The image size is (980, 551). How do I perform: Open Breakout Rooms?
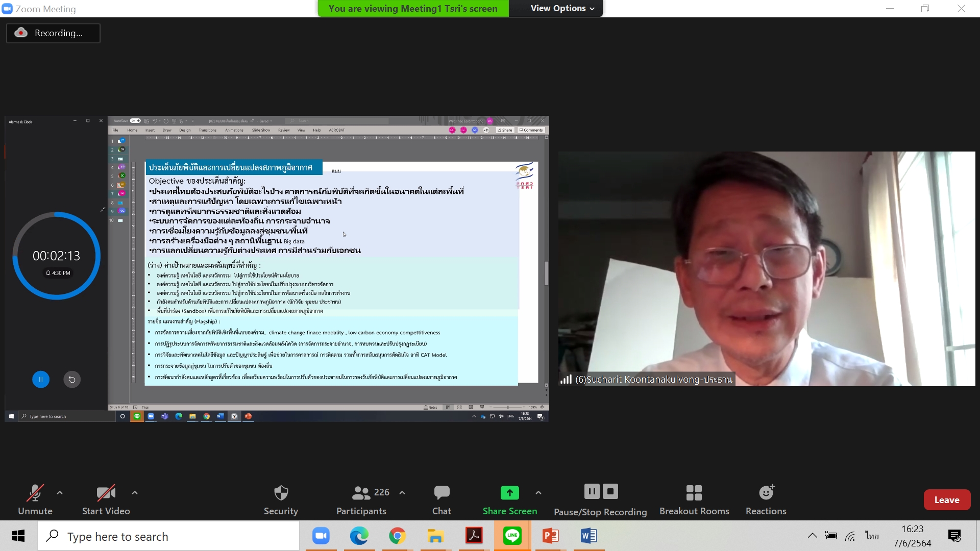click(694, 500)
